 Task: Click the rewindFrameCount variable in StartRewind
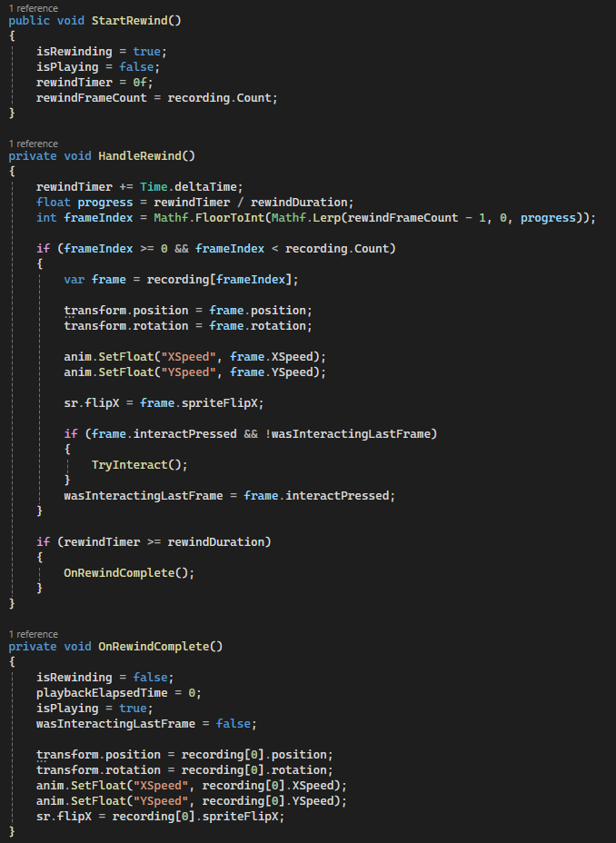92,97
